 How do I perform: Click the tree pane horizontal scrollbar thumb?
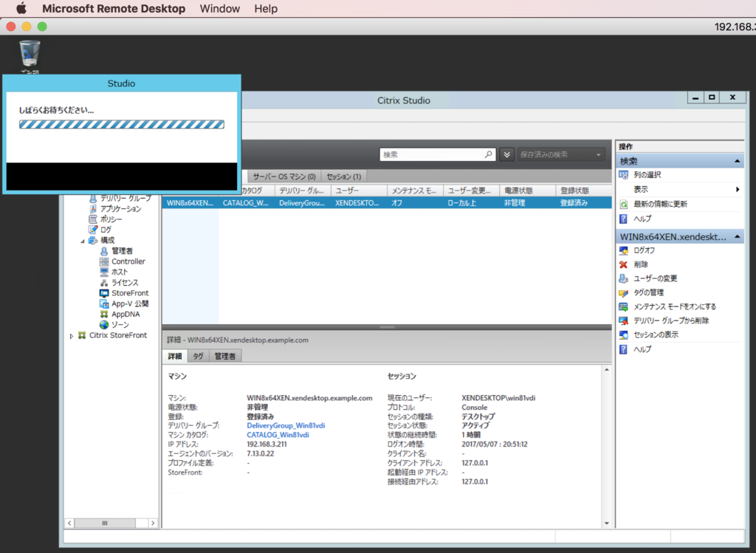pos(105,523)
